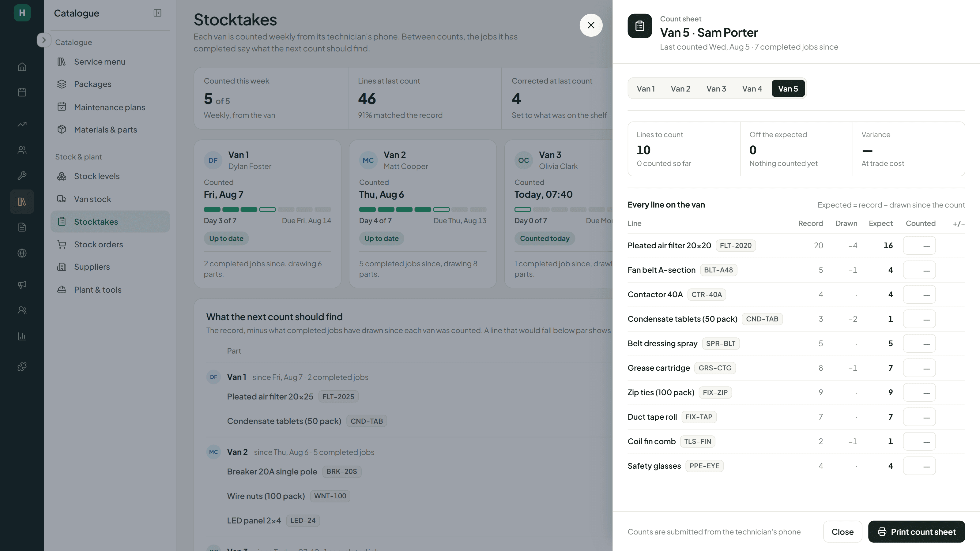This screenshot has height=551, width=980.
Task: Select the active Van 5 tab
Action: click(788, 88)
